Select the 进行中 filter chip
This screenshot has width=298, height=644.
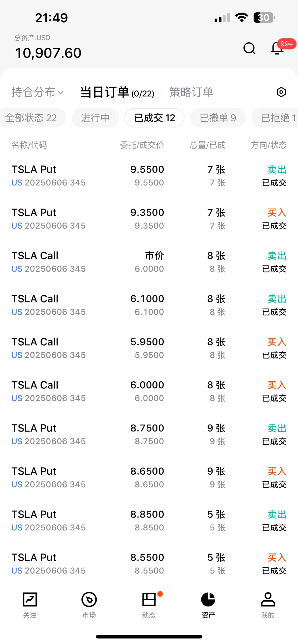coord(95,118)
